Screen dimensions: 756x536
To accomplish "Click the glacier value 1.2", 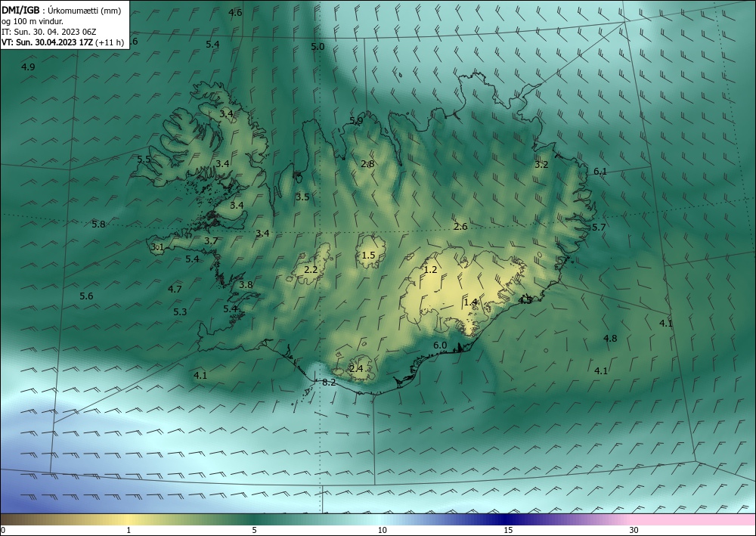I will pos(431,269).
